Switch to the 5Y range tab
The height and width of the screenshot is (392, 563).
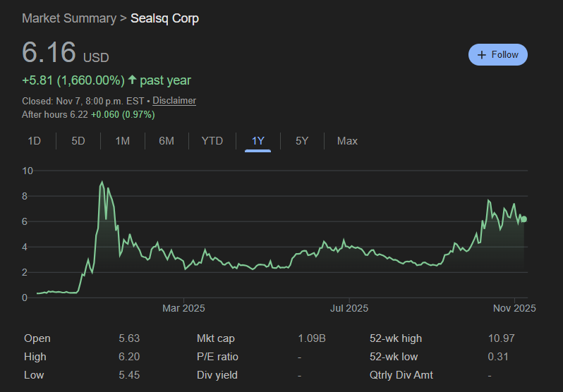click(302, 141)
